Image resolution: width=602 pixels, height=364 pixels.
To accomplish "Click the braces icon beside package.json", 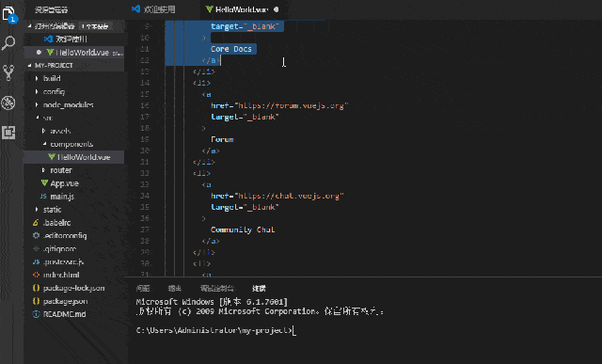I will [36, 301].
